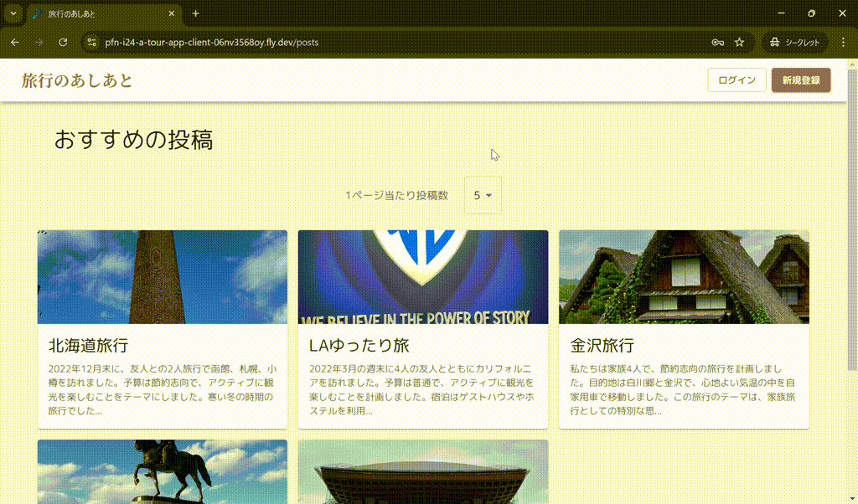The height and width of the screenshot is (504, 858).
Task: Open the incognito シークレット indicator
Action: point(795,42)
